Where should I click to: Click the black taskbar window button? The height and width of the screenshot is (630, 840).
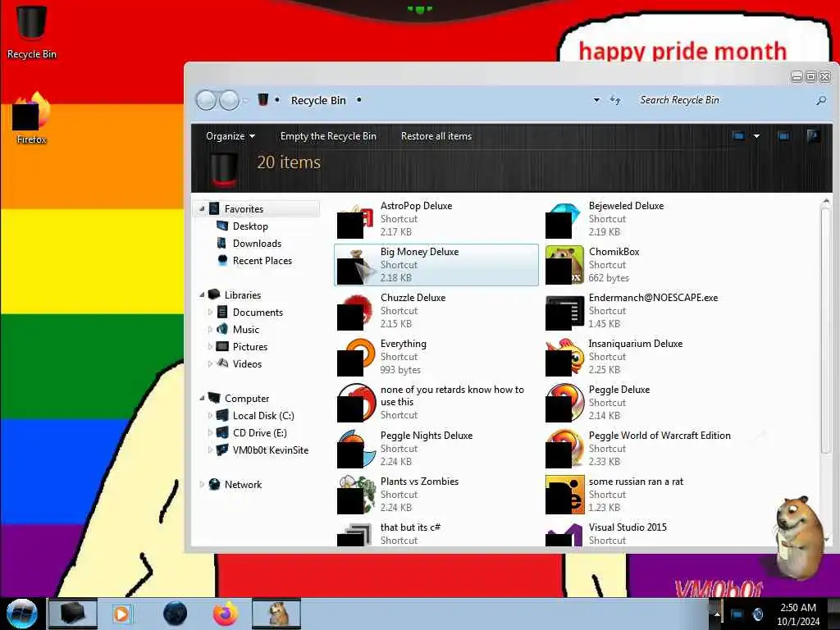click(x=72, y=614)
